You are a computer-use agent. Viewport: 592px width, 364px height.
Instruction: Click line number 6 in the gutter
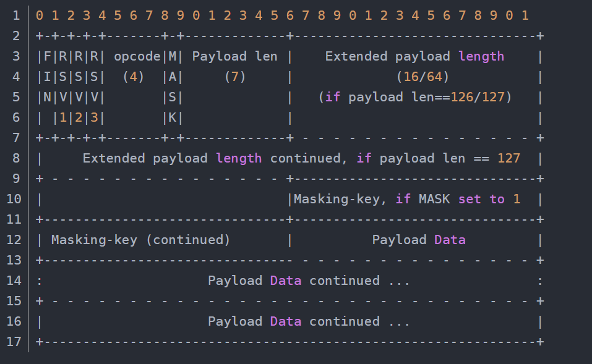(x=16, y=117)
